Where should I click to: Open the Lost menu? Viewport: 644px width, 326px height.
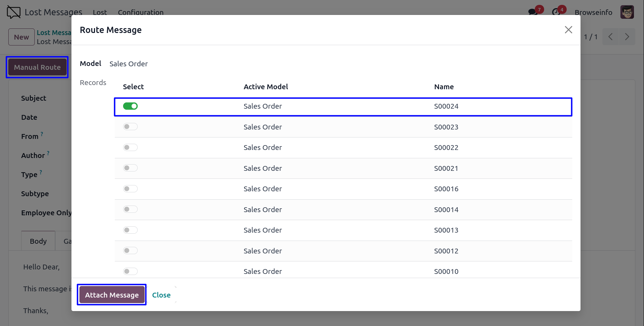click(x=100, y=12)
